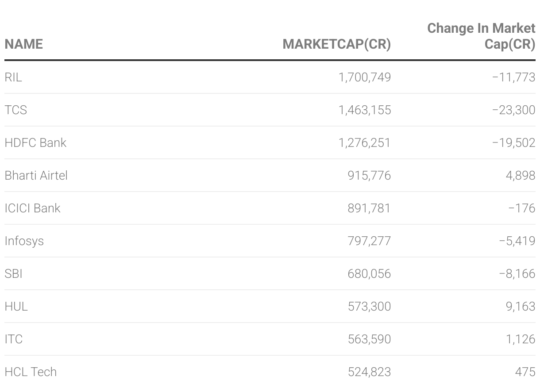Select HCL Tech market cap 524,823
The height and width of the screenshot is (392, 540).
[x=369, y=372]
